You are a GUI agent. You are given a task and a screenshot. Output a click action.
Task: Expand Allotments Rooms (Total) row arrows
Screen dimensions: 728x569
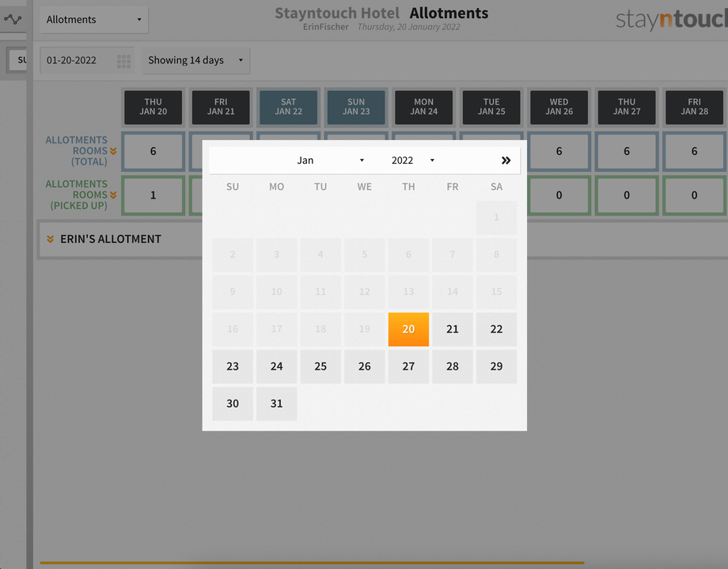point(113,151)
